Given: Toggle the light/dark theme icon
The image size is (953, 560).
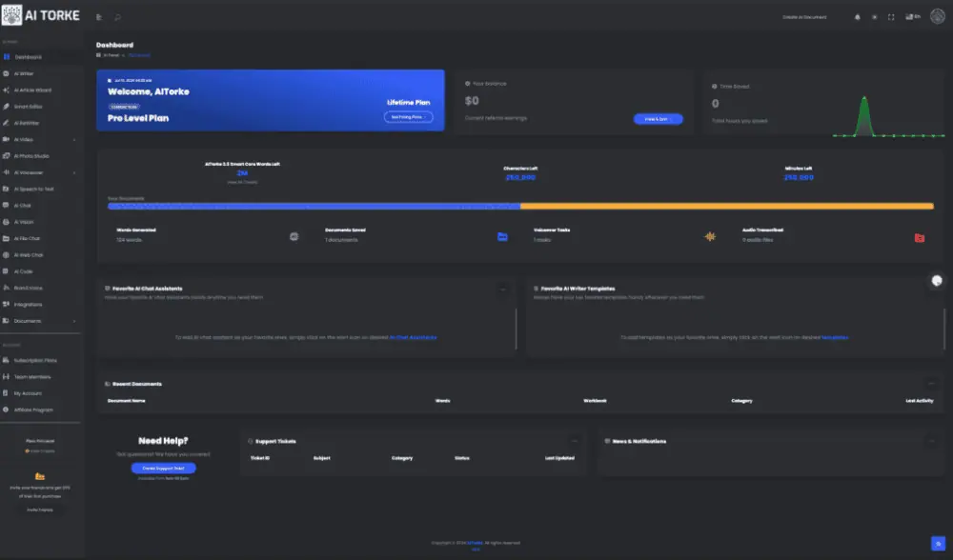Looking at the screenshot, I should click(x=875, y=17).
